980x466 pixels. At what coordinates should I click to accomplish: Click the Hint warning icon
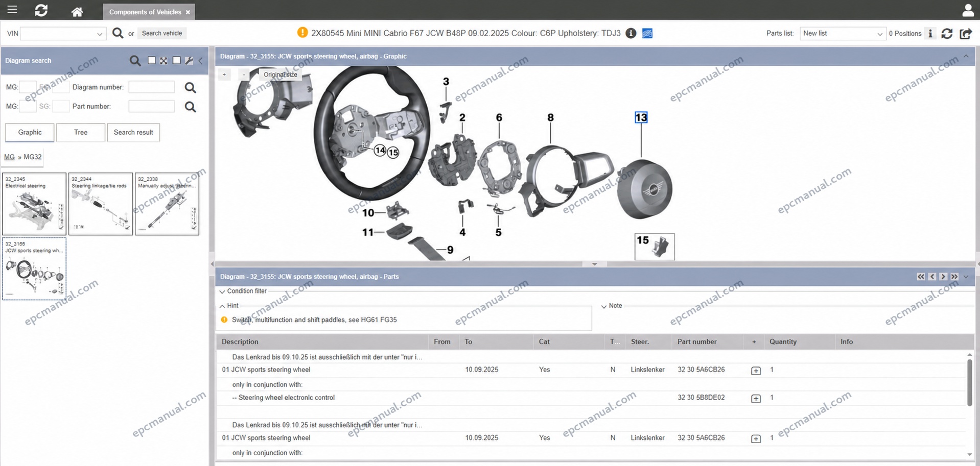point(224,320)
